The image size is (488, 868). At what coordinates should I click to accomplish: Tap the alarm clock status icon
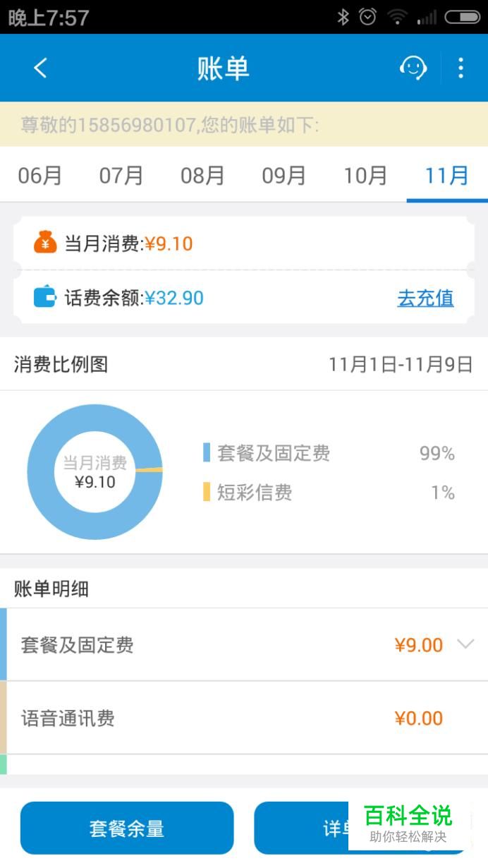pos(367,17)
